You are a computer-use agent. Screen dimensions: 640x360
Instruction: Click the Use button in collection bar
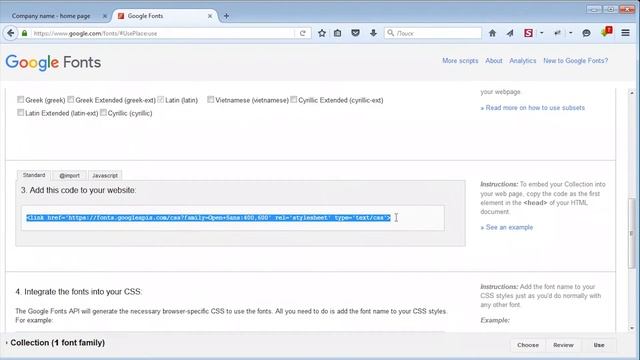599,345
